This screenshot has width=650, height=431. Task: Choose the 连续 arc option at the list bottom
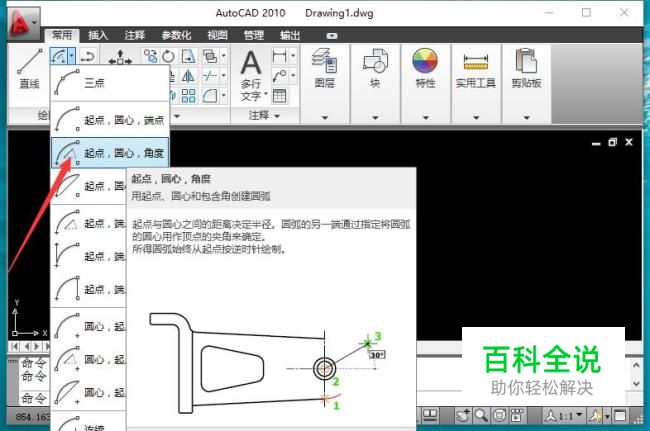(88, 422)
